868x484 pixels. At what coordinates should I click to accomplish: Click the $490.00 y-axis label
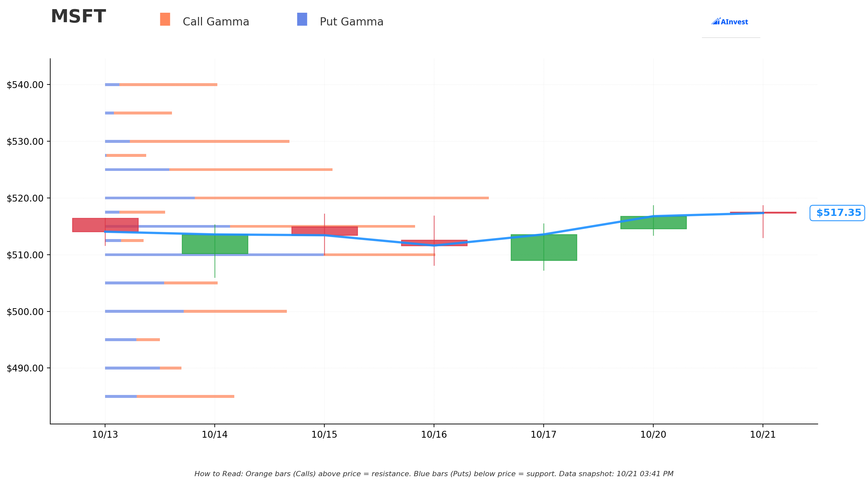click(x=25, y=368)
